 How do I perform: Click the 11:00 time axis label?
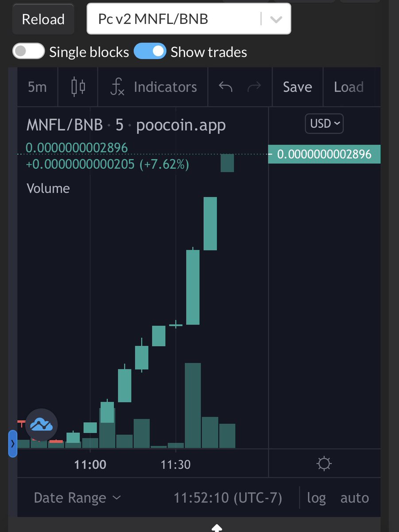90,465
